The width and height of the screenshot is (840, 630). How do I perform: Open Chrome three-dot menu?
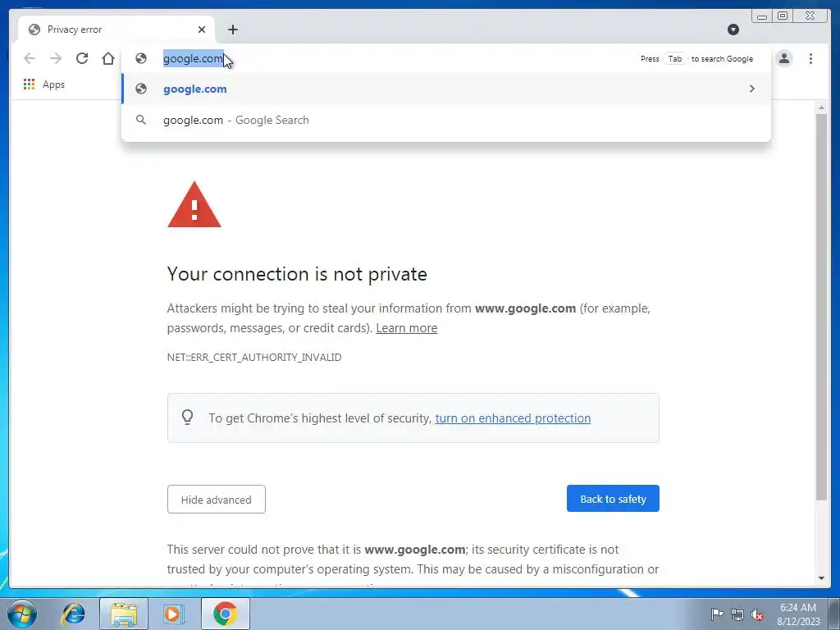[x=810, y=58]
